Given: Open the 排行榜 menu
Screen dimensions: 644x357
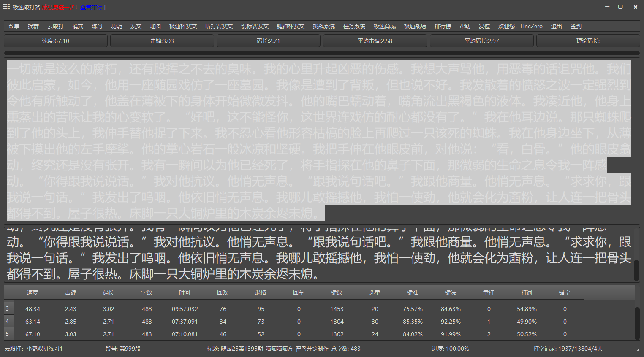Looking at the screenshot, I should (x=443, y=26).
